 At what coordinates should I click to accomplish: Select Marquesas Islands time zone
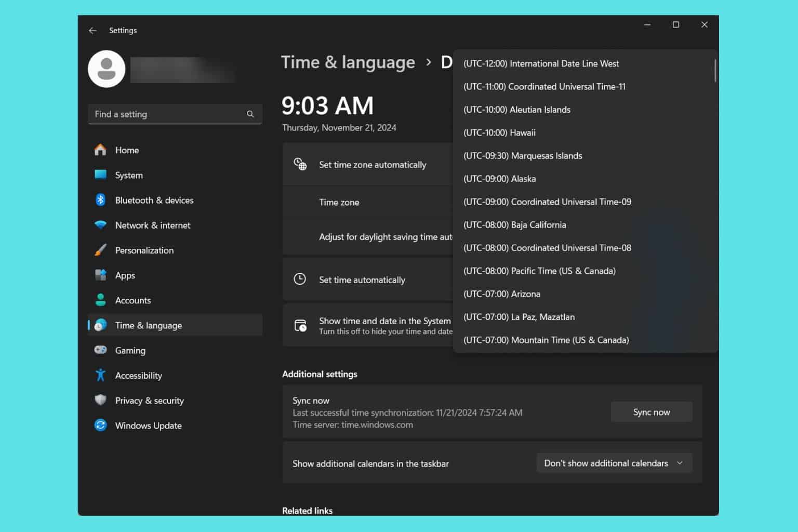586,156
